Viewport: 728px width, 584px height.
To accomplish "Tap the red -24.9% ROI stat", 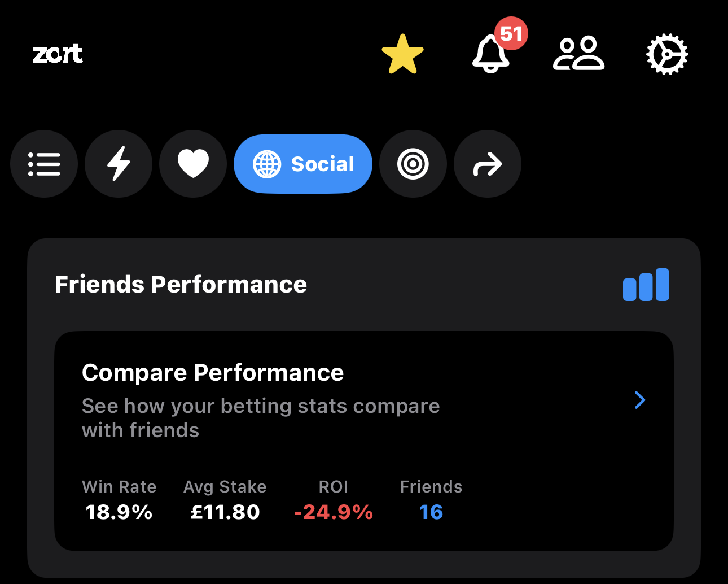I will coord(333,512).
